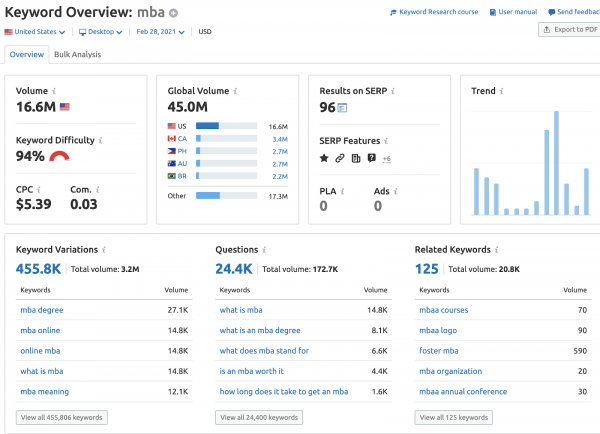Click the tallest bar in Trend chart

tap(556, 163)
